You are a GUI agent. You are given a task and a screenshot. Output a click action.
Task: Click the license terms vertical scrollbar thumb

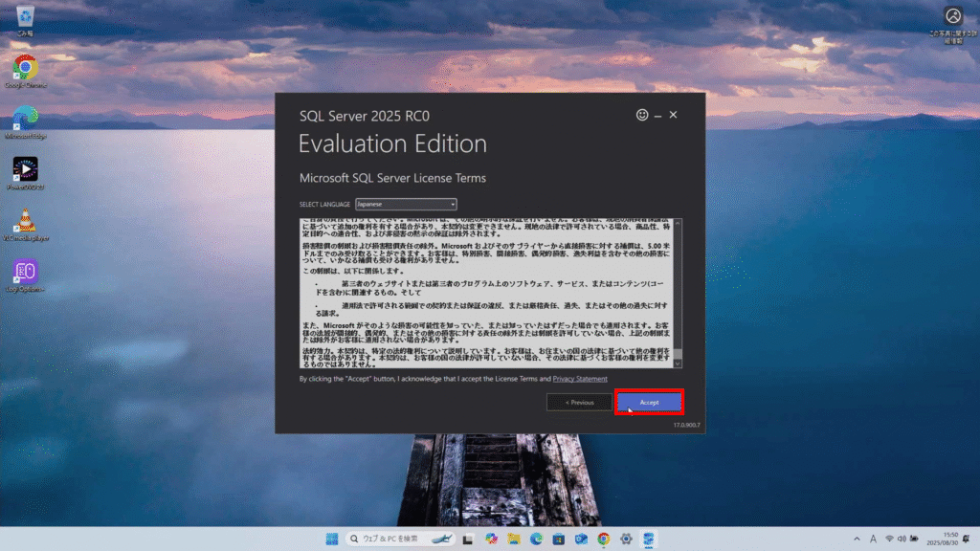(x=678, y=353)
